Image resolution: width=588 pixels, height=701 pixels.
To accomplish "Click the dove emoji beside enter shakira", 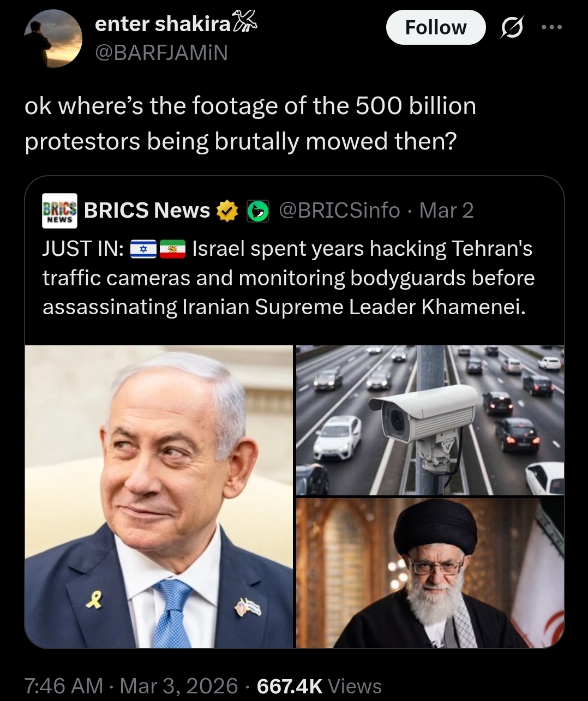I will click(x=244, y=22).
